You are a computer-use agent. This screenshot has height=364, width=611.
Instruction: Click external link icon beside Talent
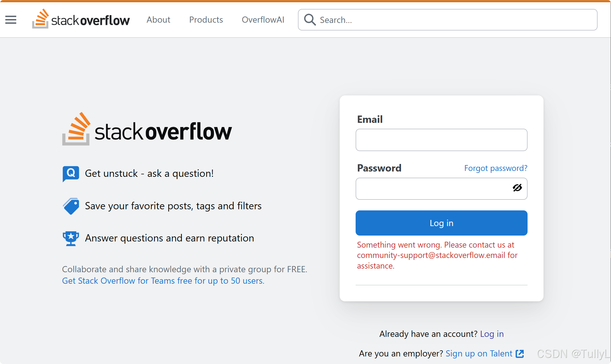[x=520, y=354]
